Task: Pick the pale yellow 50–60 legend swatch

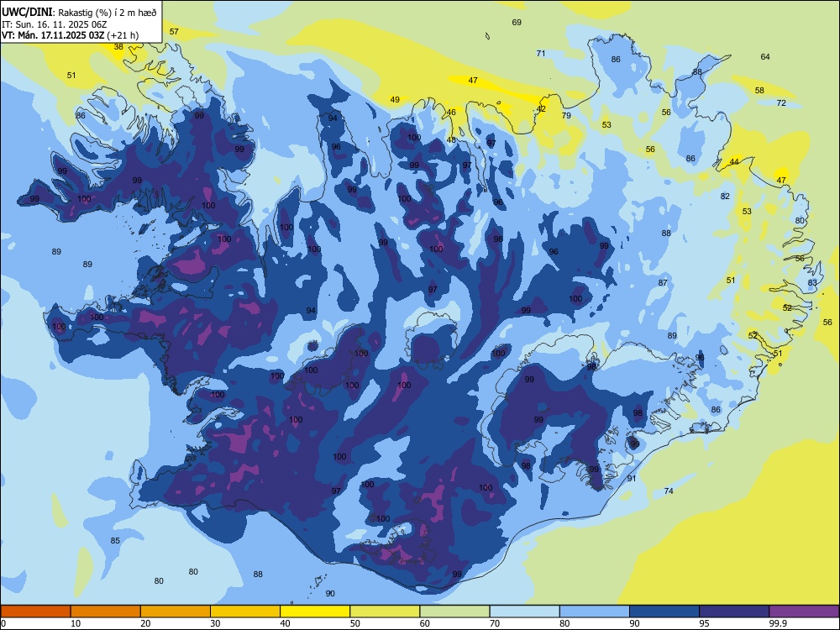Action: pos(385,612)
